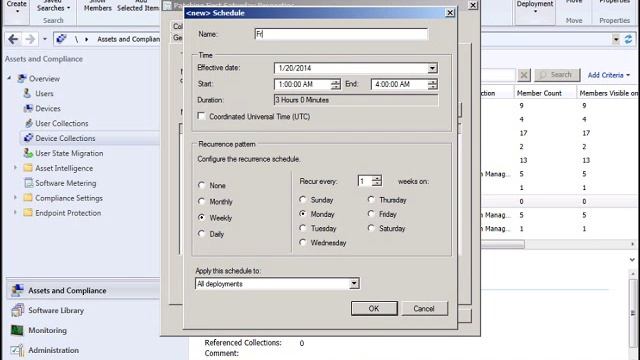
Task: Expand the Endpoint Protection node
Action: (x=16, y=213)
